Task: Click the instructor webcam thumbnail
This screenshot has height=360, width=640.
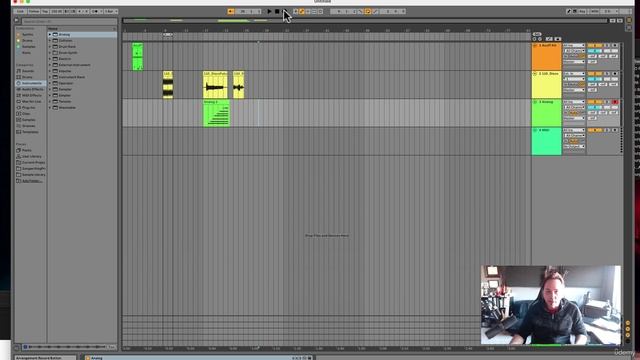Action: (x=551, y=305)
